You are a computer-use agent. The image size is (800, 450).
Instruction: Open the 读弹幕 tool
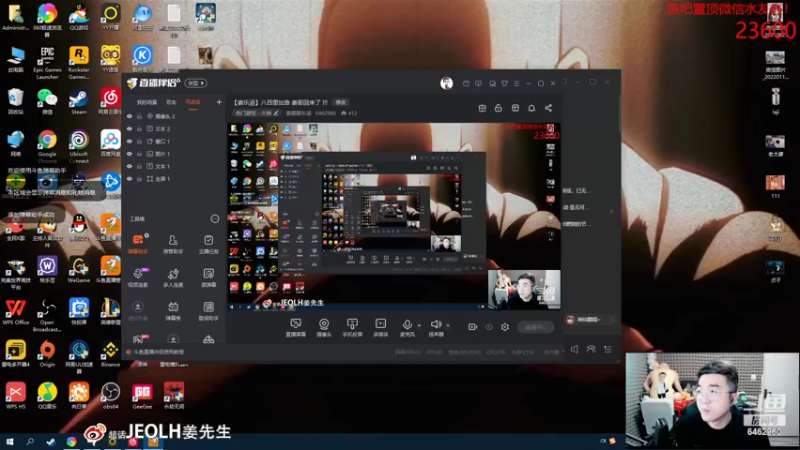(208, 277)
